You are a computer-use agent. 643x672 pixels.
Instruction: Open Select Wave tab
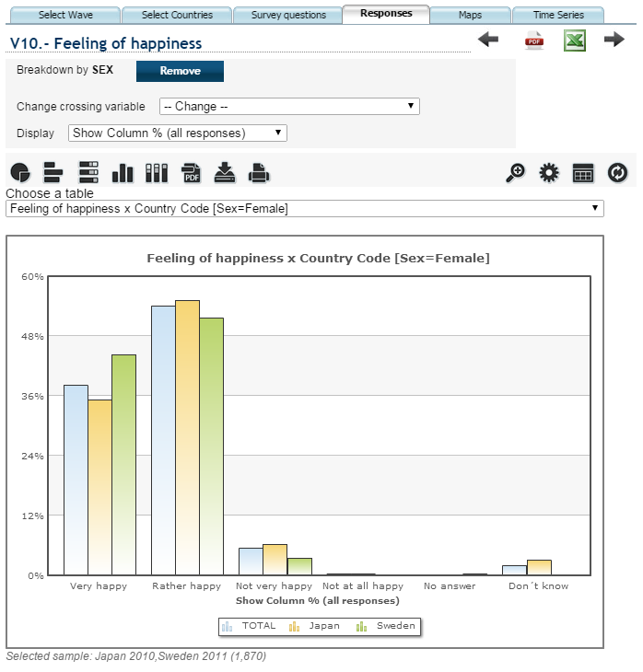(65, 15)
